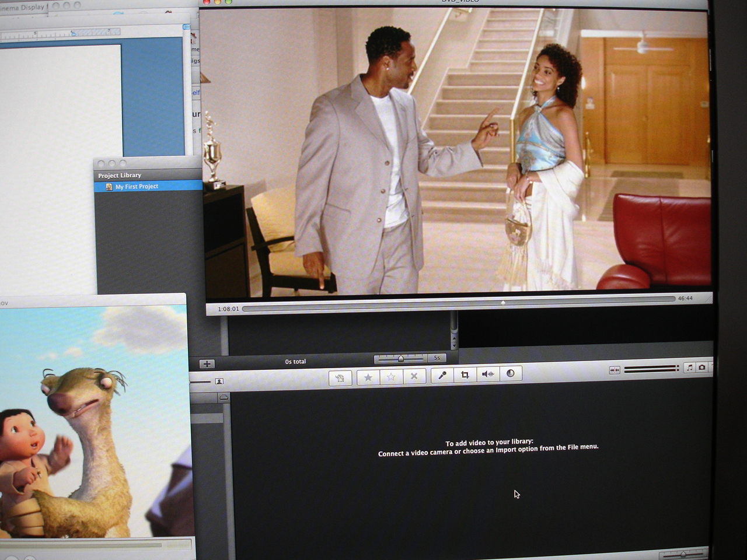The height and width of the screenshot is (560, 747).
Task: Mark the selection as favorite with the filled star
Action: click(368, 377)
